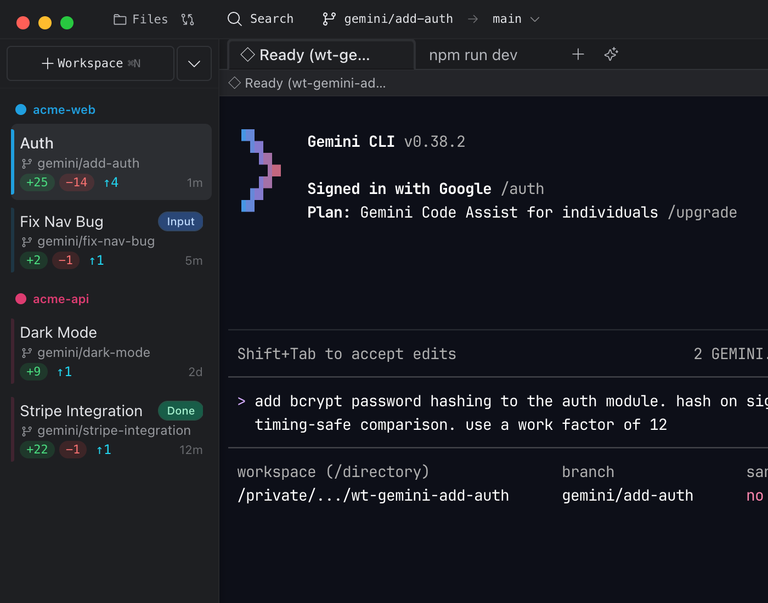
Task: Open the Auth workspace
Action: 112,162
